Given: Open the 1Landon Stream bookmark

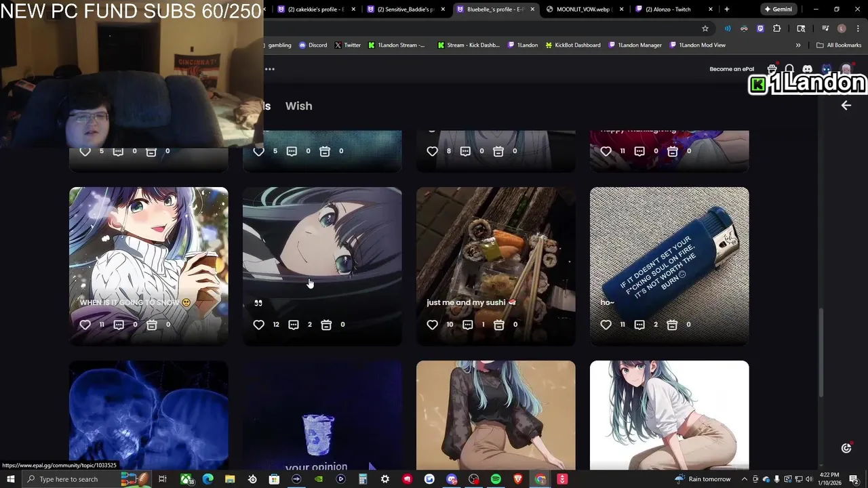Looking at the screenshot, I should click(x=397, y=45).
